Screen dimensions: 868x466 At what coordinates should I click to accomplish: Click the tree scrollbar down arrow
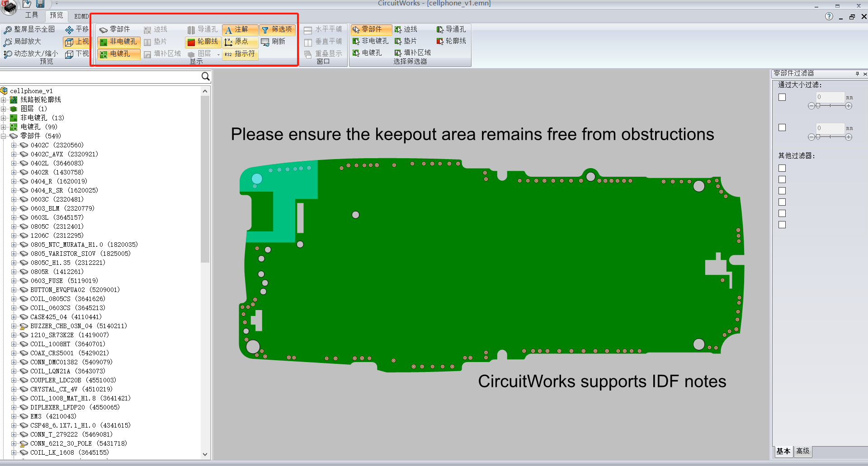(x=205, y=454)
